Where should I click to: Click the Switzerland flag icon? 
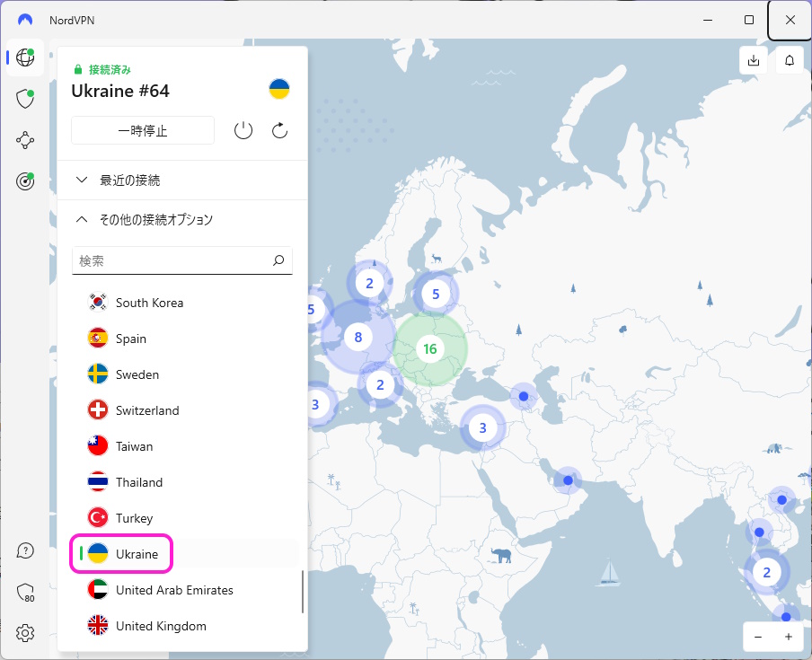(97, 410)
